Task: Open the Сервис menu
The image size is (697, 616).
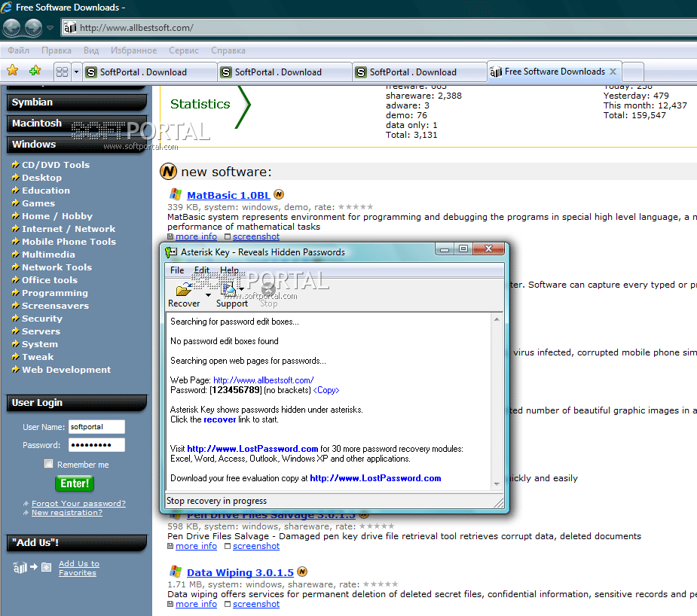Action: [x=184, y=50]
